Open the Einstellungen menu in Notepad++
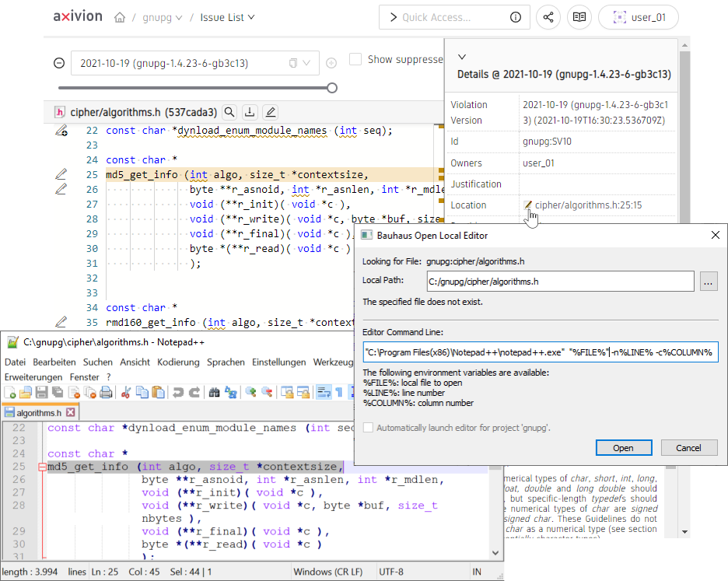Screen dimensions: 728x581 (x=278, y=362)
